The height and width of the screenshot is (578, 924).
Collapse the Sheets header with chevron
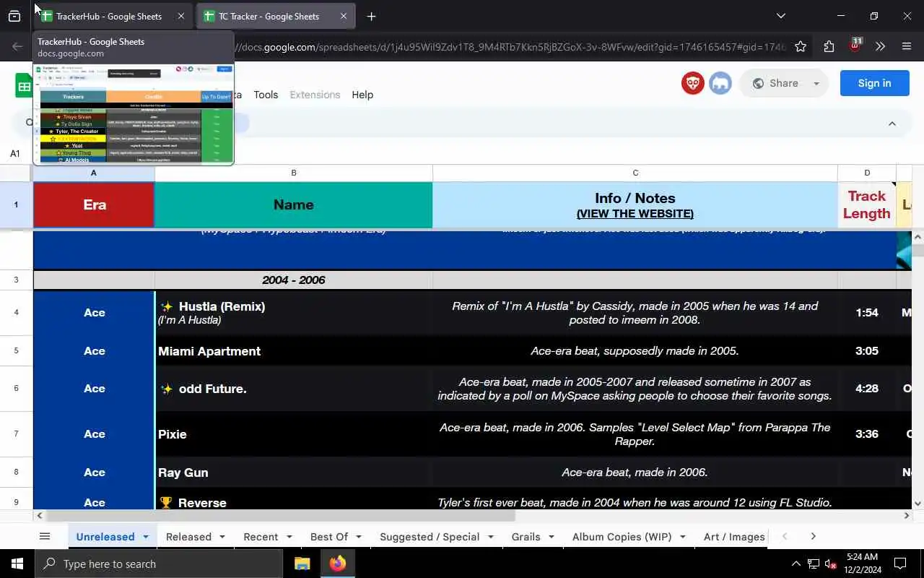[x=892, y=124]
